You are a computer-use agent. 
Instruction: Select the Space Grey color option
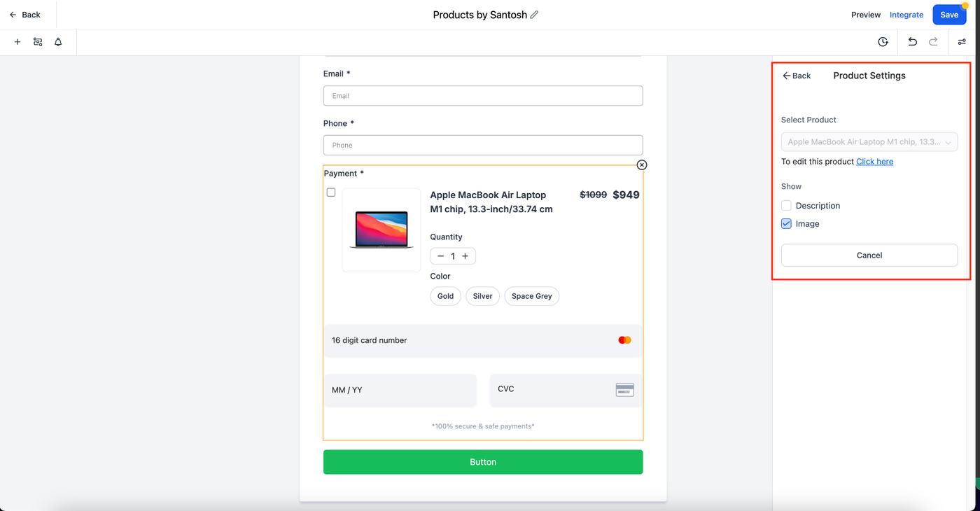[x=531, y=296]
